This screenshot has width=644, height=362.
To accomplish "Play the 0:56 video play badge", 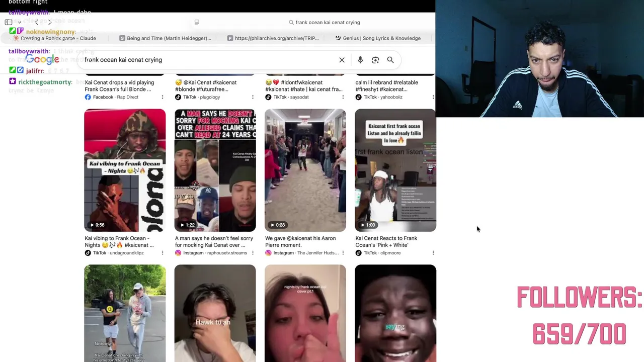I will 97,225.
